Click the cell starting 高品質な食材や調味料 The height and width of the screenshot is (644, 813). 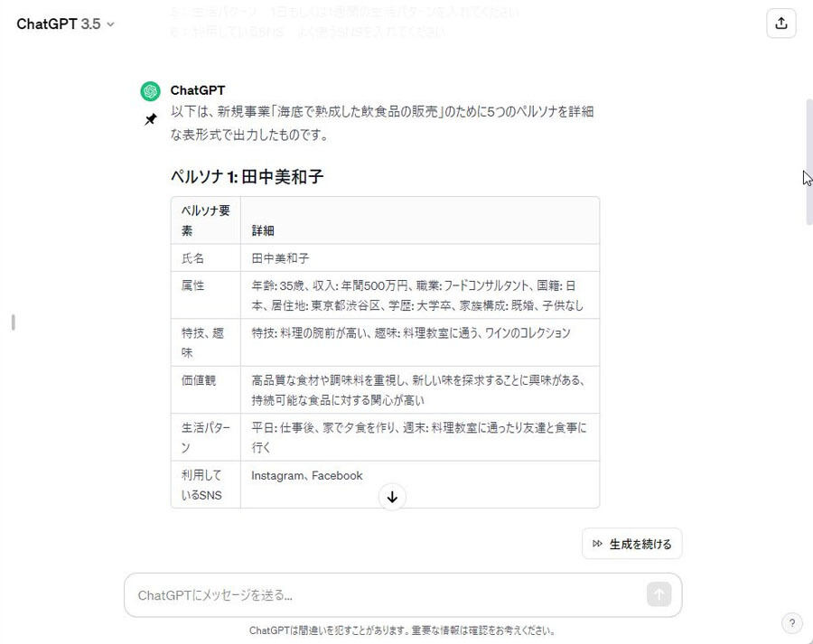419,390
